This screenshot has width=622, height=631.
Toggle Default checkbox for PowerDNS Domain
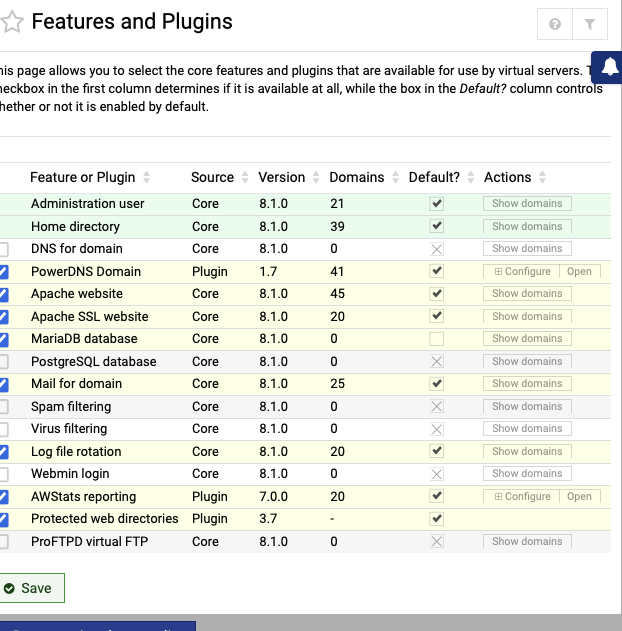pos(437,271)
